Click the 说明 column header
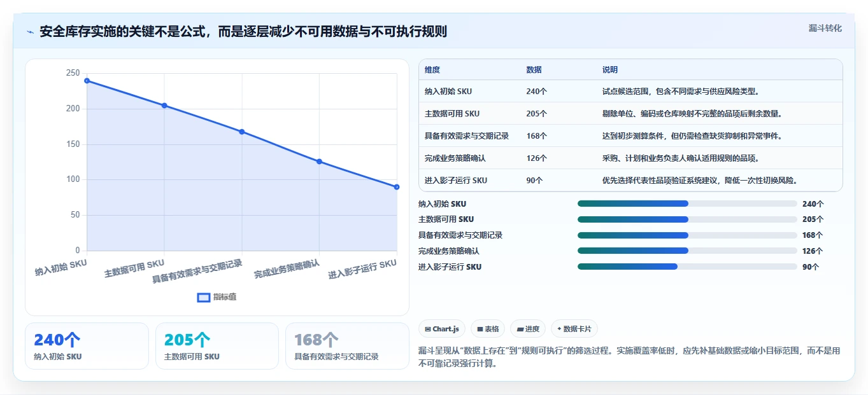 click(x=610, y=70)
